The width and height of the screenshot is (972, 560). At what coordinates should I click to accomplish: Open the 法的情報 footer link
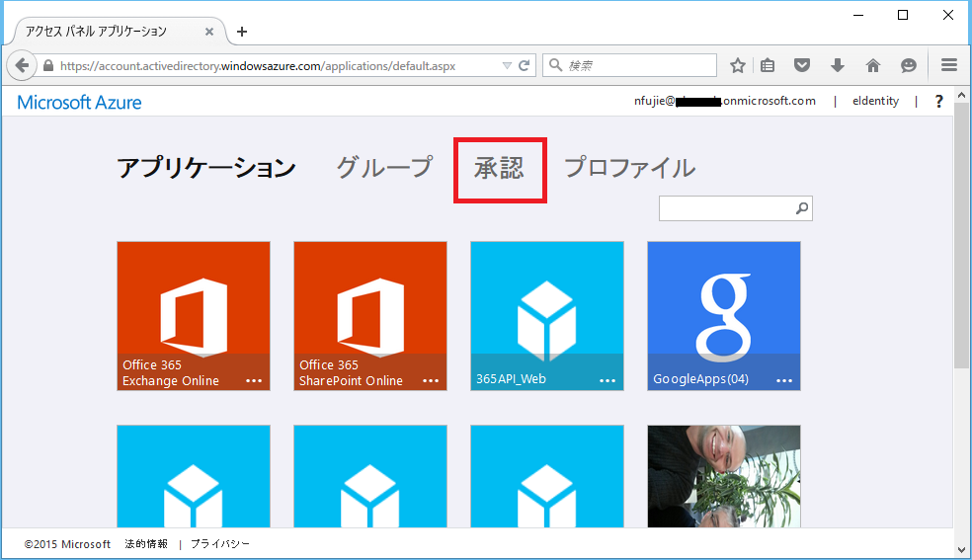(146, 544)
